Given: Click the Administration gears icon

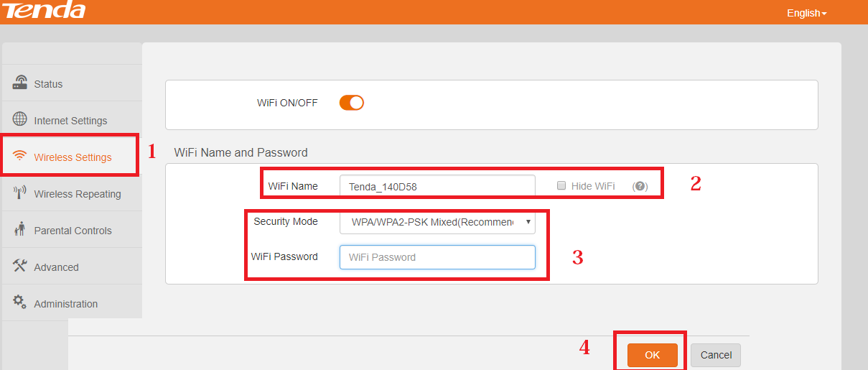Looking at the screenshot, I should click(x=20, y=302).
